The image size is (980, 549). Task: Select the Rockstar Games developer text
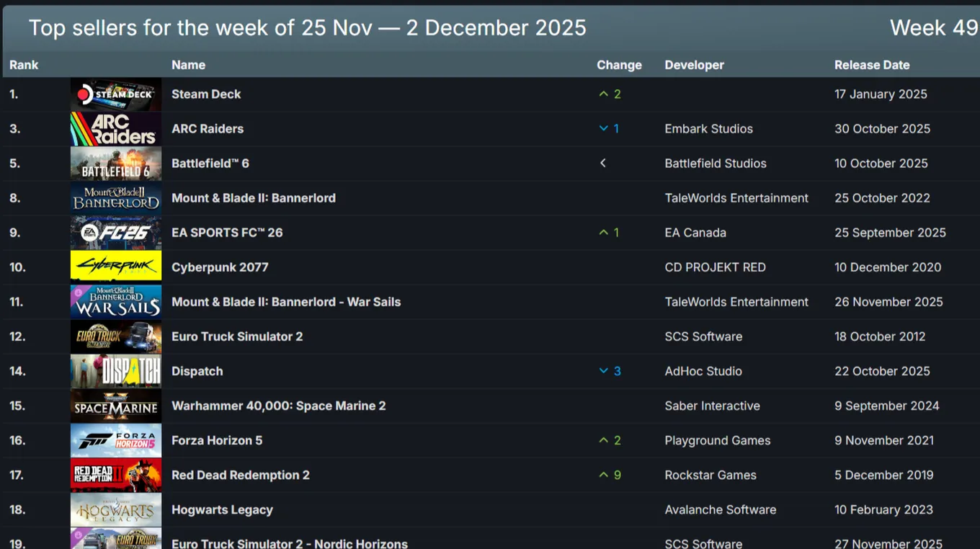coord(710,475)
